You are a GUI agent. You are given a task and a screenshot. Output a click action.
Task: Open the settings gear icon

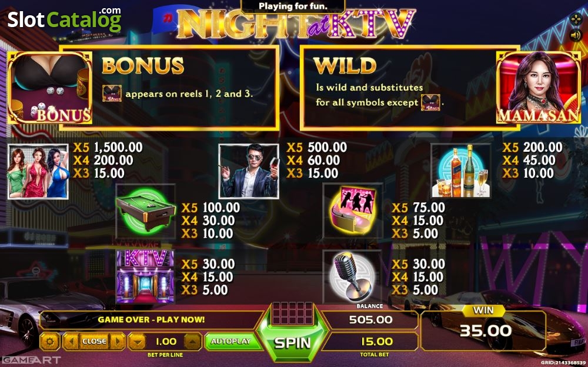tap(50, 342)
